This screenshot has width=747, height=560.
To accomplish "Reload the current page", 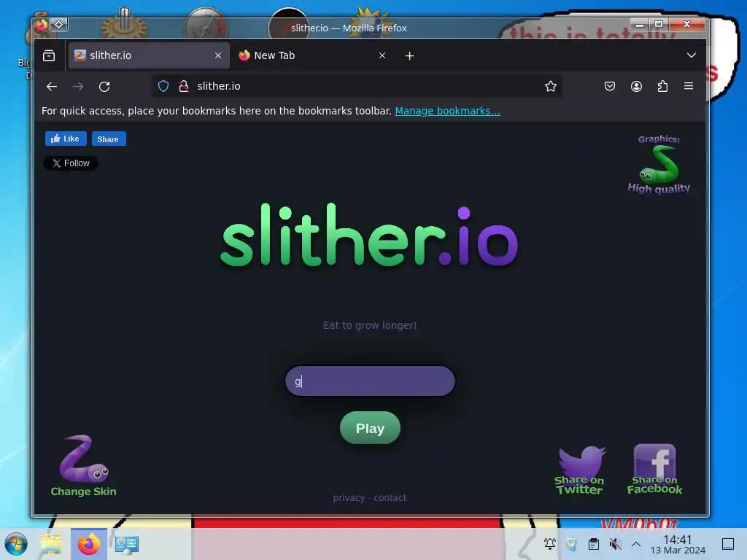I will point(104,86).
